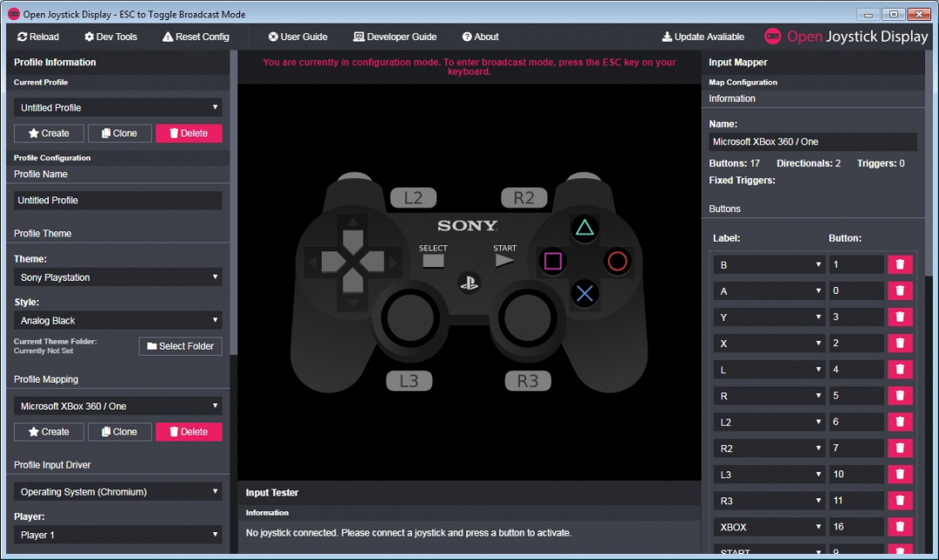The width and height of the screenshot is (939, 560).
Task: Click the star icon on the Create button
Action: 35,132
